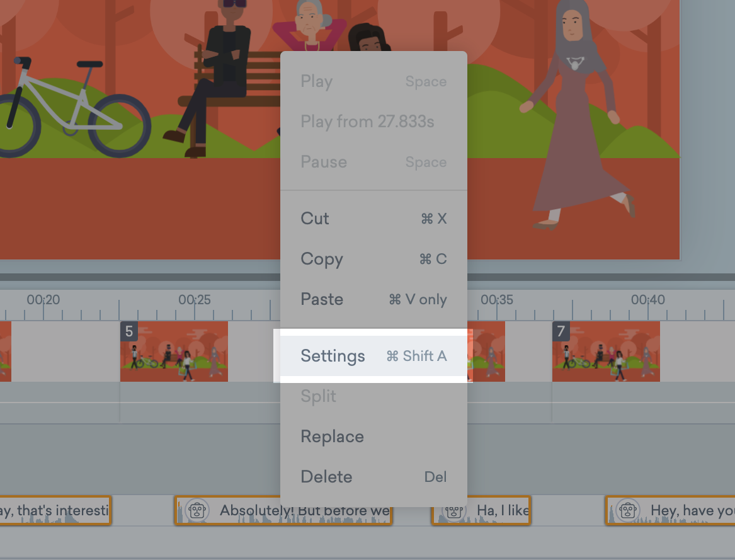The width and height of the screenshot is (735, 560).
Task: Click the scene number 7 badge
Action: coord(561,331)
